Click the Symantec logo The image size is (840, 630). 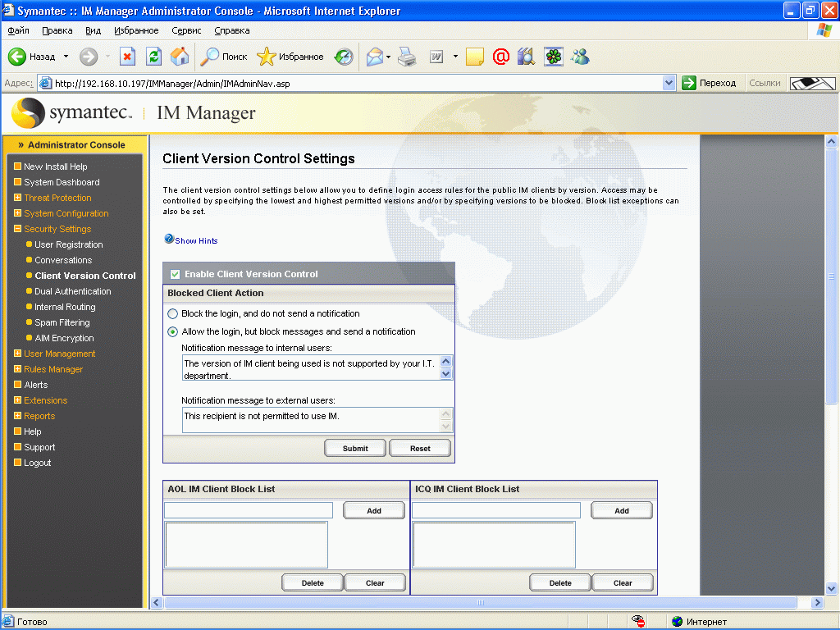coord(71,112)
